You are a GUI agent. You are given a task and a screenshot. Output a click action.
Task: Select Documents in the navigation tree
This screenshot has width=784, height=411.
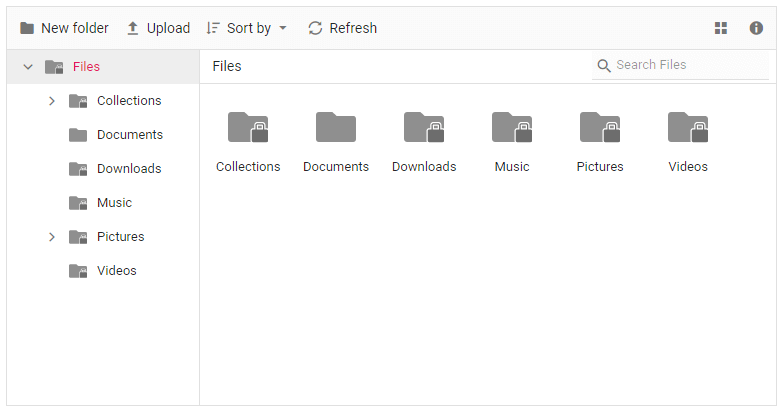click(x=129, y=135)
